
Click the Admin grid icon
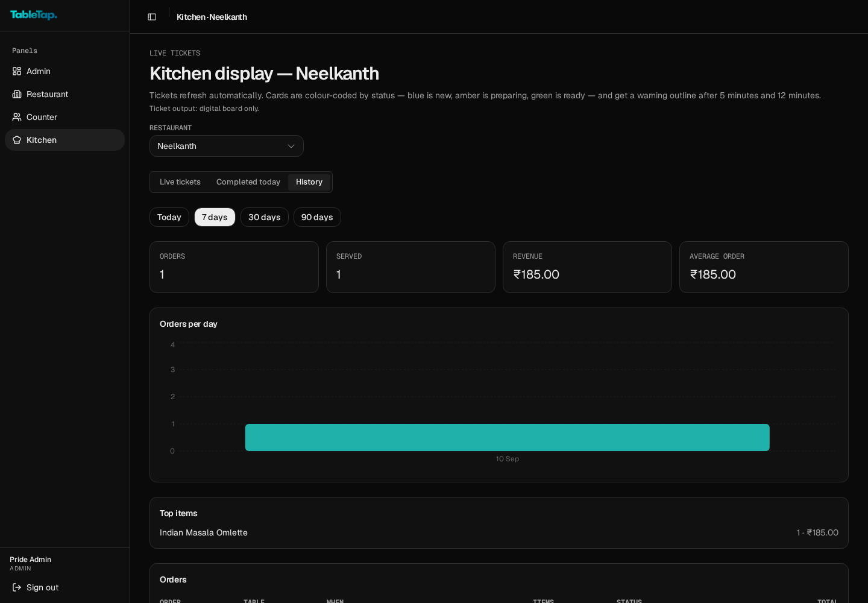[x=17, y=71]
